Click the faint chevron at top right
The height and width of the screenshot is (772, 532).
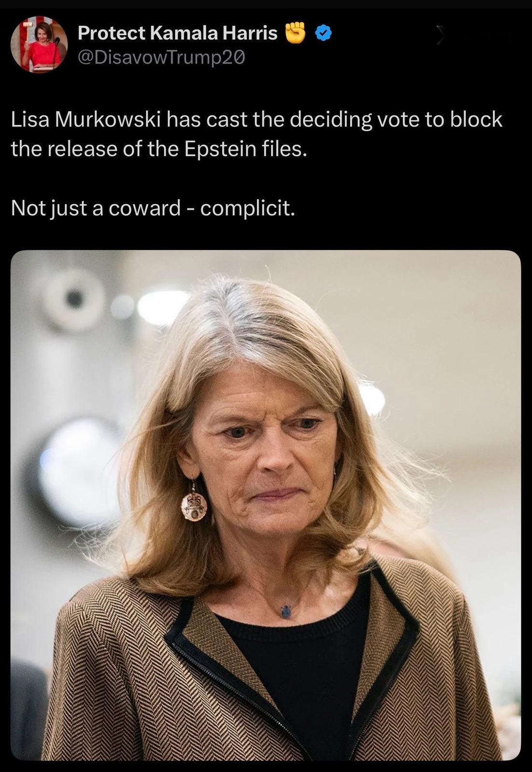[x=439, y=36]
